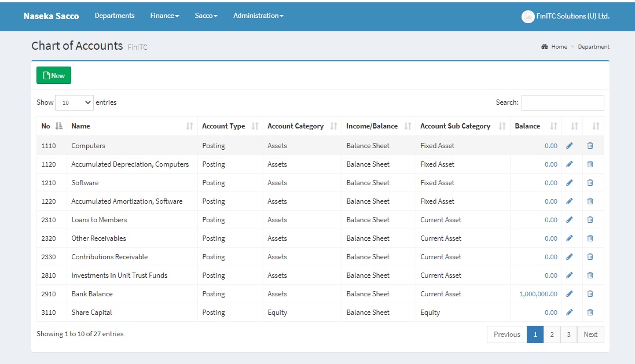Open the Sacco menu

(205, 16)
